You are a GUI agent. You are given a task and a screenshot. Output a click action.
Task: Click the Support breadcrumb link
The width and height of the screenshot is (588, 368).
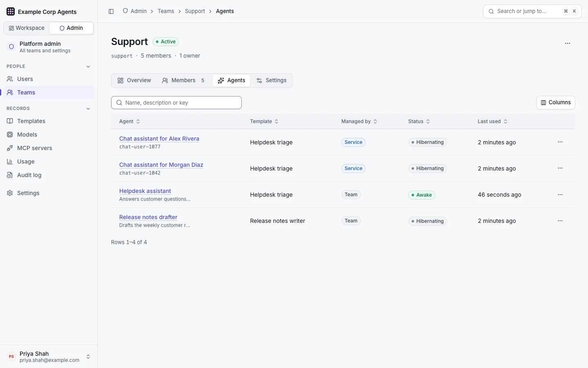[195, 11]
